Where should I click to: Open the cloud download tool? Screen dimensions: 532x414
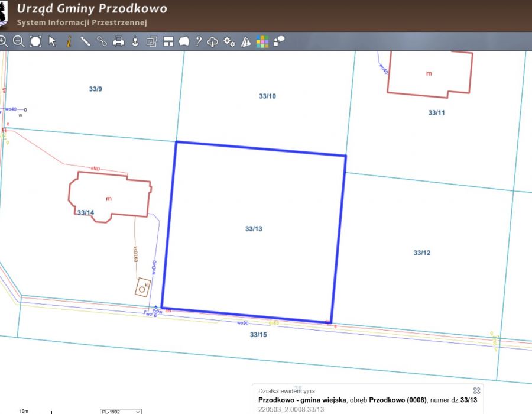(x=213, y=41)
